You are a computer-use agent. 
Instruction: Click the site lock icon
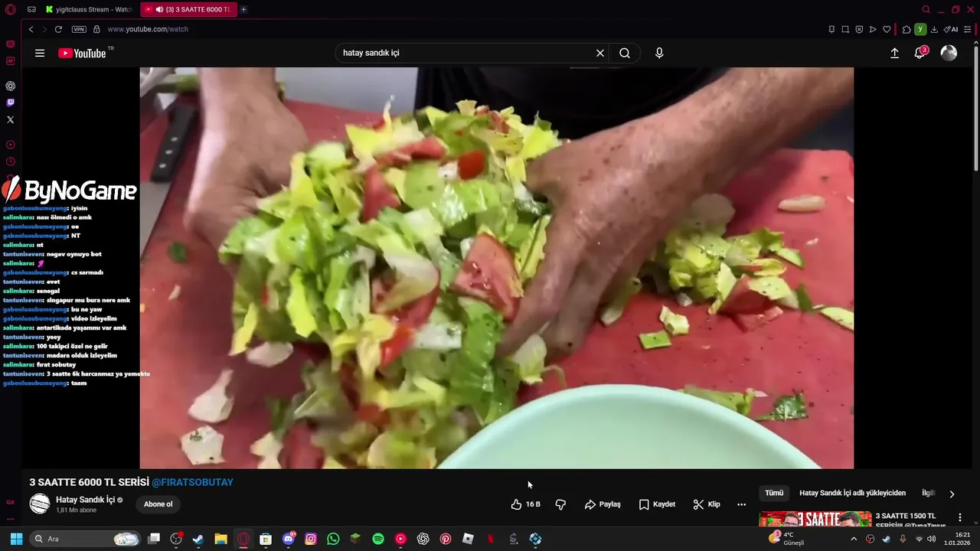[x=96, y=29]
